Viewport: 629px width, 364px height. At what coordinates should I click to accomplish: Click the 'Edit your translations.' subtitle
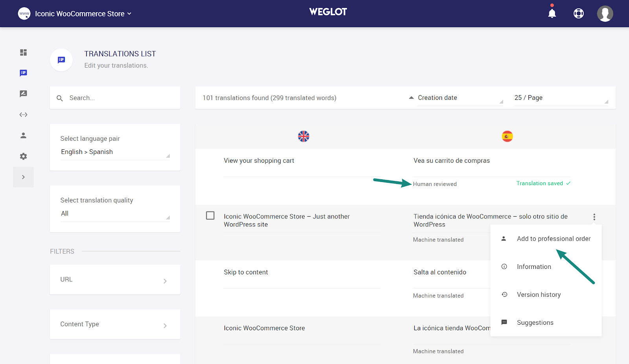[116, 66]
